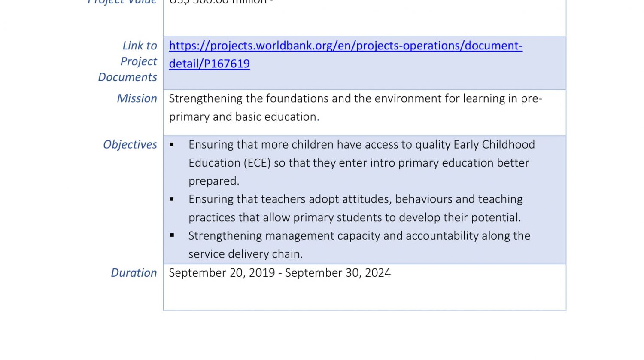Click the word "prepared." in the first objective
Screen dimensions: 644x360
[214, 181]
